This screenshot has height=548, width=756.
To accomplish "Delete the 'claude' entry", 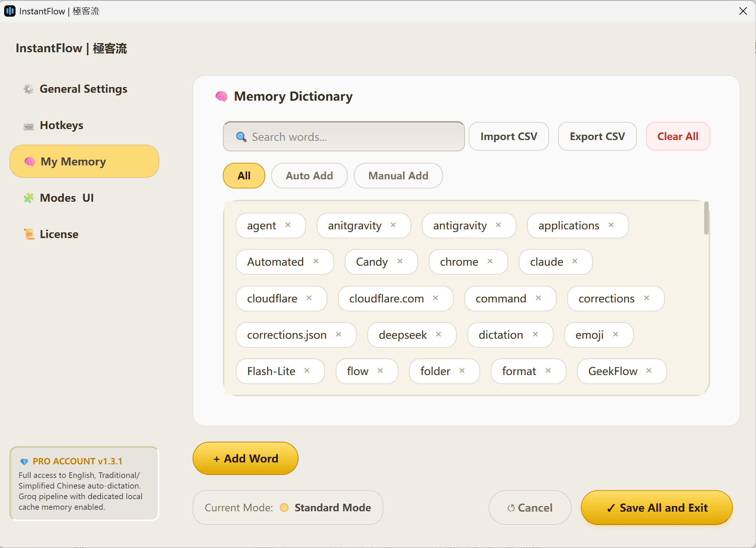I will pyautogui.click(x=575, y=262).
